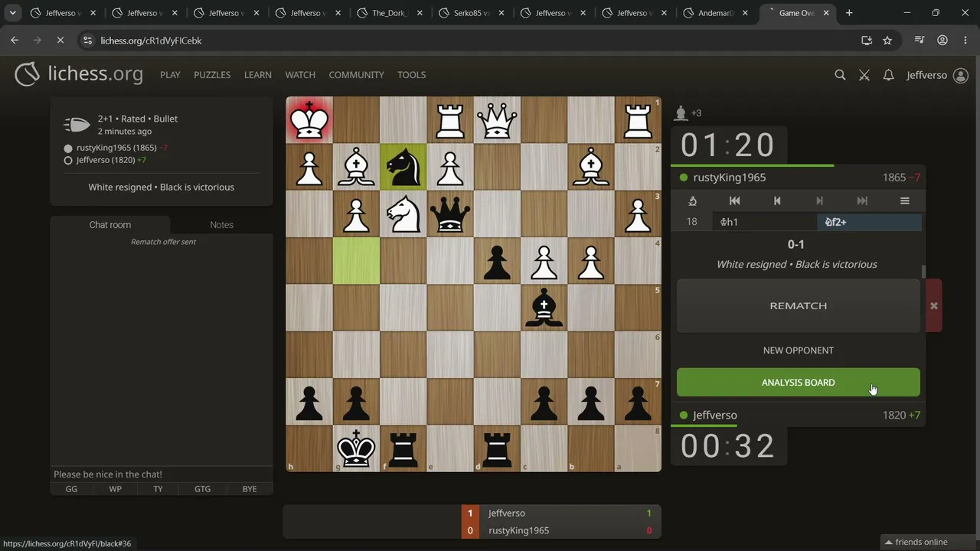Screen dimensions: 980x551
Task: Open the notifications bell
Action: [x=888, y=75]
